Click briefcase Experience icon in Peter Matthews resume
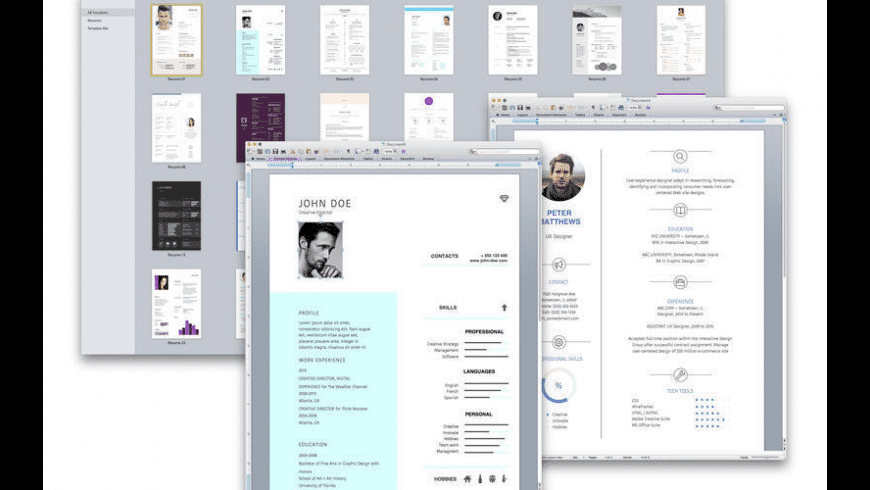870x490 pixels. click(x=680, y=282)
